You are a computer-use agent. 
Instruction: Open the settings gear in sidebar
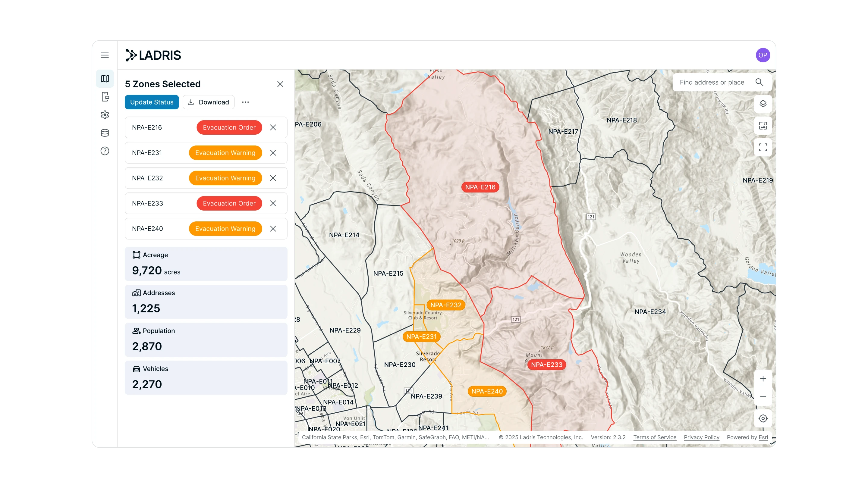pos(105,115)
